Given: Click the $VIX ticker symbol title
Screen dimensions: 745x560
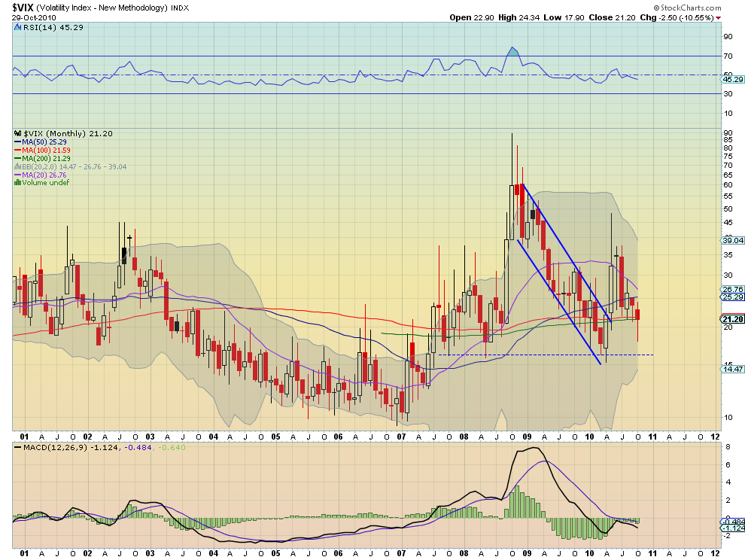Looking at the screenshot, I should click(23, 8).
